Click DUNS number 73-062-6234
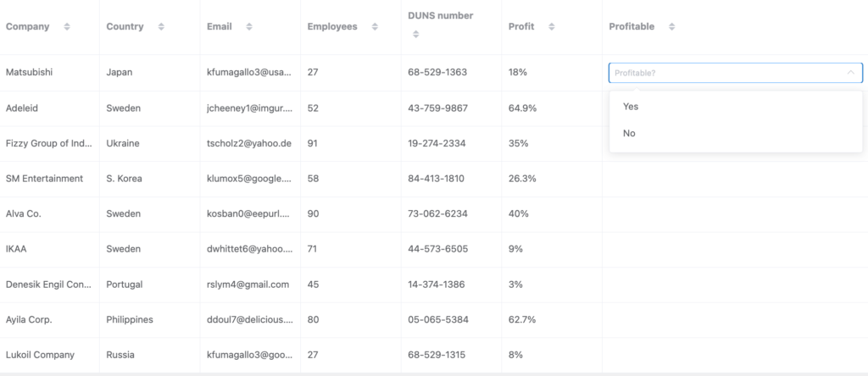The height and width of the screenshot is (376, 868). pos(438,214)
